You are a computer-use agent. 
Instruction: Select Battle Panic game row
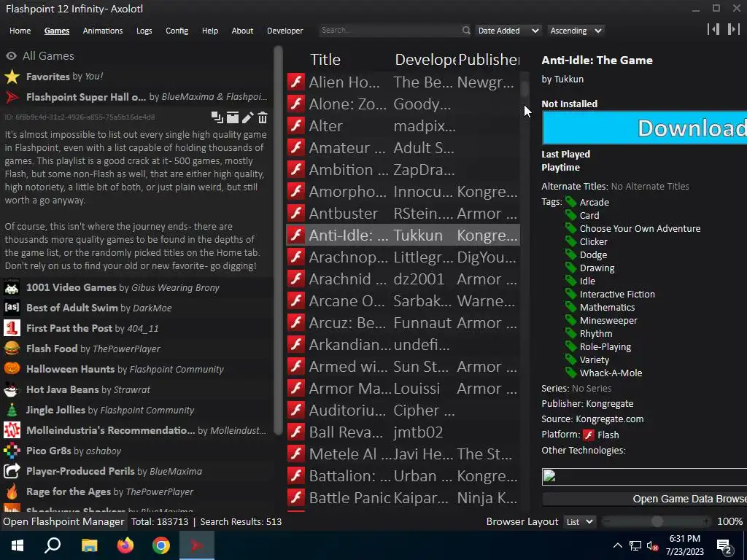(403, 498)
